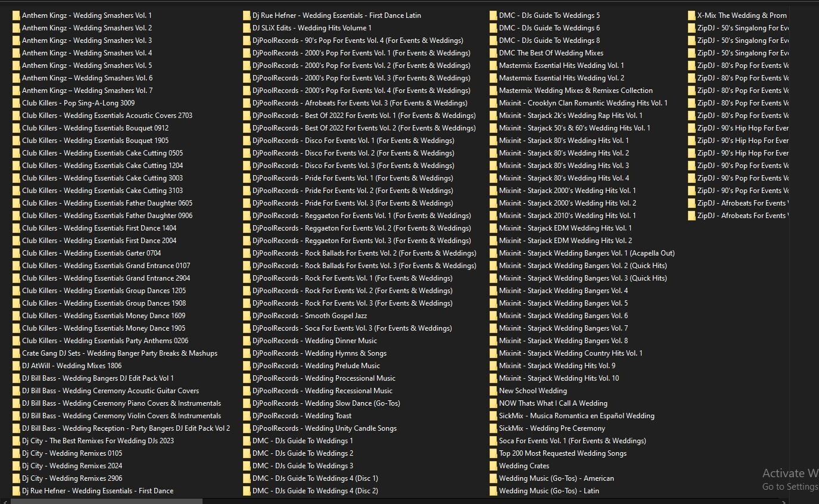
Task: Open the NOW Thats What I Call A Wedding folder
Action: tap(553, 403)
